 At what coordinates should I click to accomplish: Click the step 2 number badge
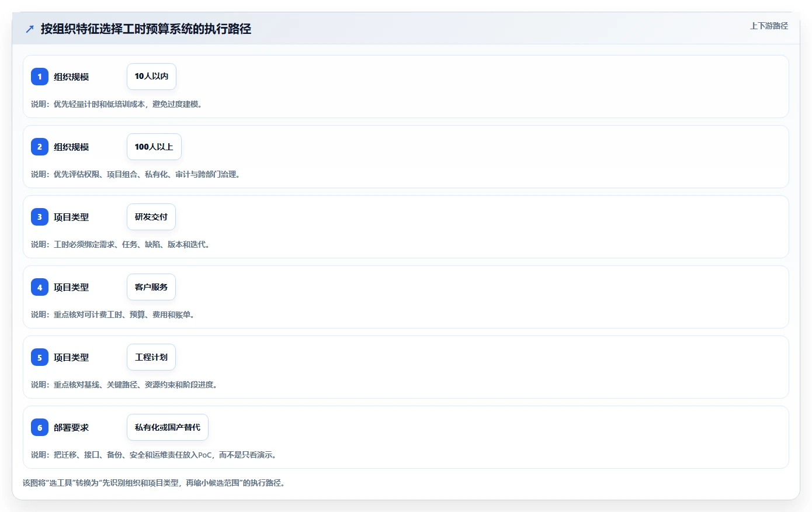point(40,147)
